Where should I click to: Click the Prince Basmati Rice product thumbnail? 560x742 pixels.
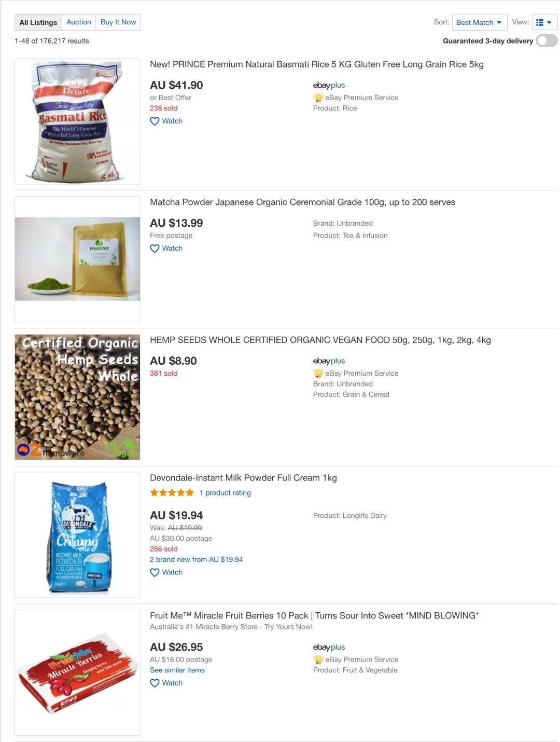77,121
